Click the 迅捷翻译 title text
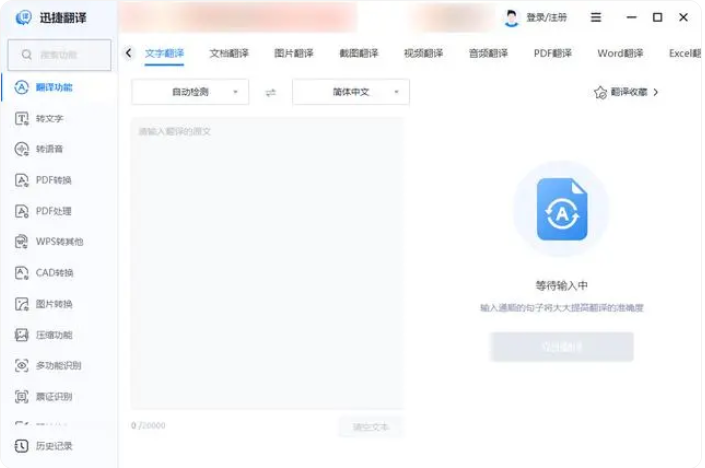Image resolution: width=705 pixels, height=468 pixels. click(63, 18)
